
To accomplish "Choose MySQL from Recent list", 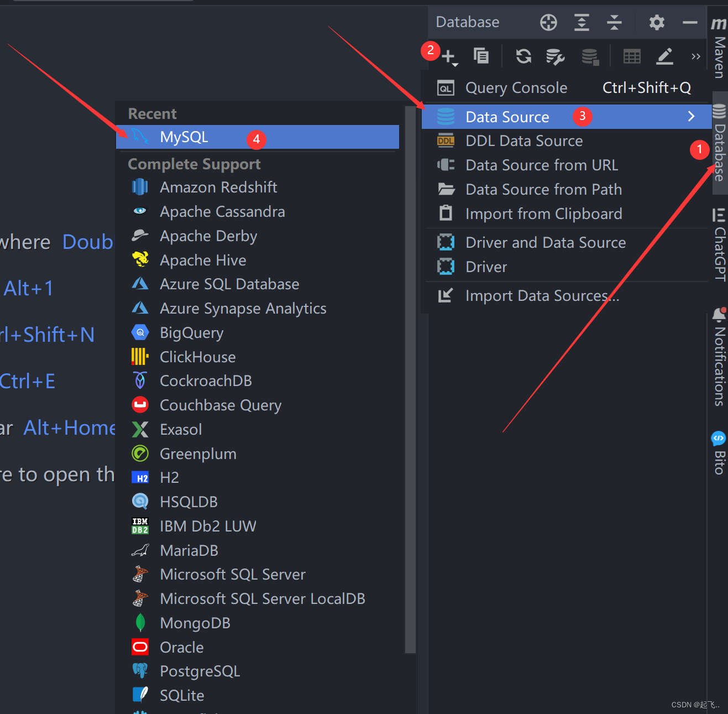I will pyautogui.click(x=258, y=137).
